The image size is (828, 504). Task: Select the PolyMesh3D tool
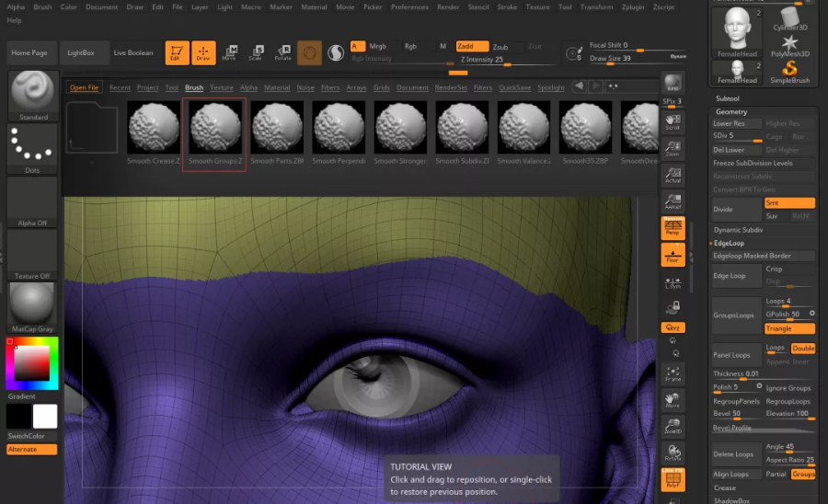(x=790, y=46)
